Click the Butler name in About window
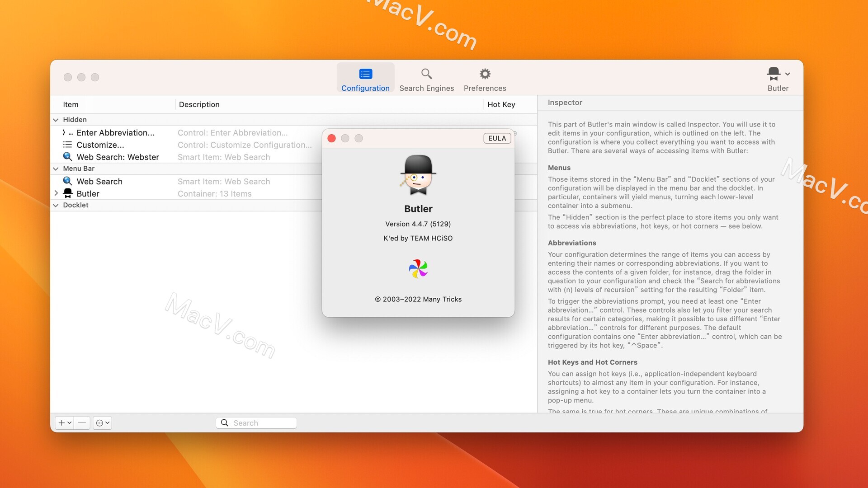 [418, 209]
